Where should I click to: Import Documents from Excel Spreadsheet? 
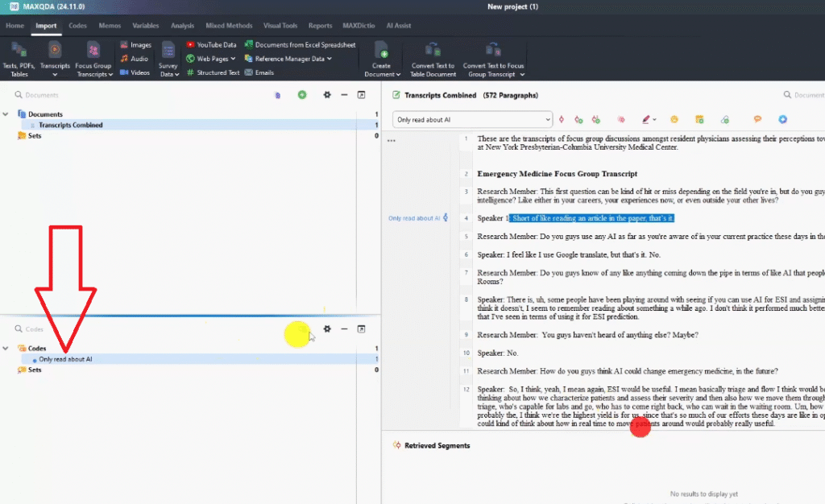tap(300, 45)
